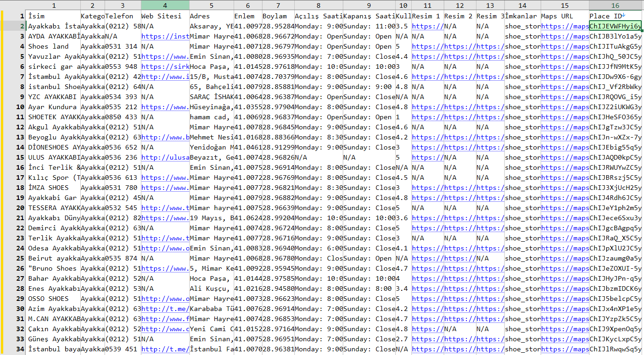Select Place ID cell ChIJZ2iUKWG3y
The width and height of the screenshot is (644, 355).
[615, 107]
